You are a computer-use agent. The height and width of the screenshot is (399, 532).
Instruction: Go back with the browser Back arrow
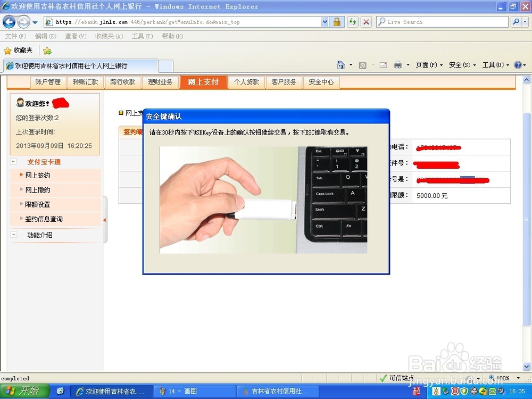tap(9, 22)
